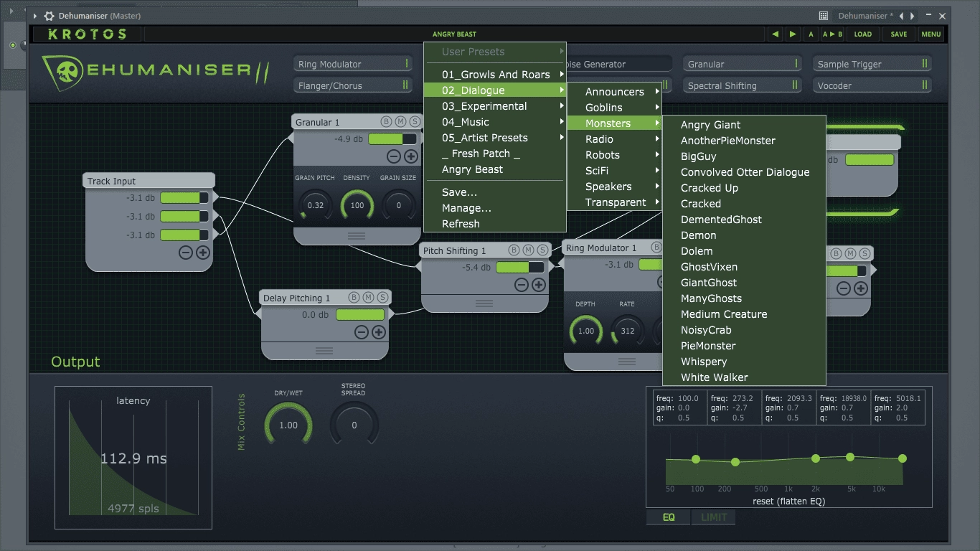
Task: Mute Pitch Shifting 1 with M button
Action: (528, 250)
